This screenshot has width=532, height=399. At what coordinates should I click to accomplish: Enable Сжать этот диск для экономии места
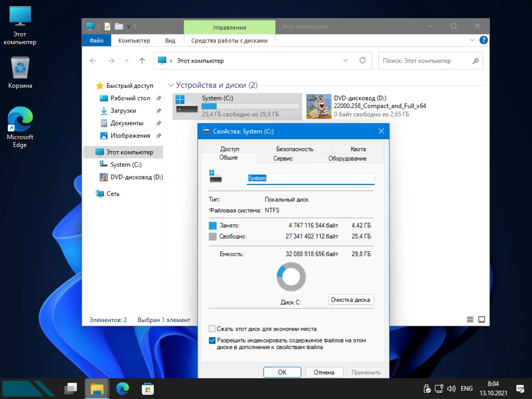pos(212,329)
